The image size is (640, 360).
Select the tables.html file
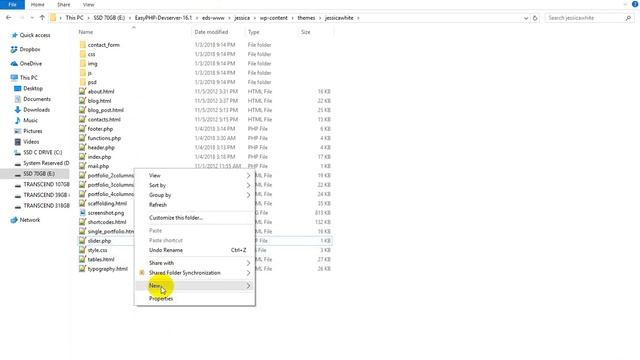click(101, 260)
